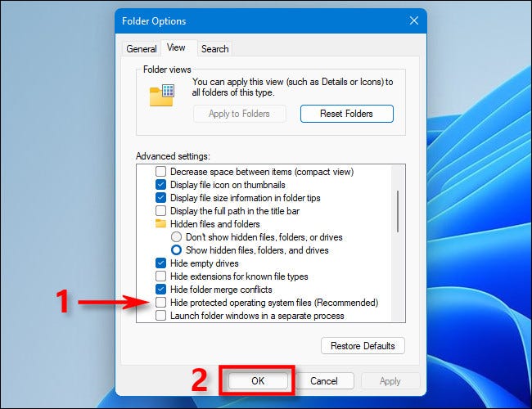Click the Reset Folders button
Screen dimensions: 532x409
point(346,114)
